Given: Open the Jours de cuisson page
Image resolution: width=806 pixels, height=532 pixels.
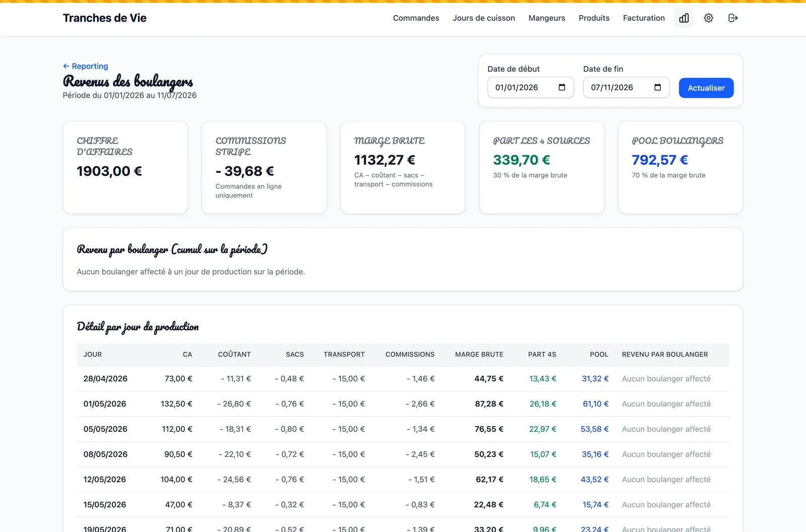Looking at the screenshot, I should [x=484, y=18].
